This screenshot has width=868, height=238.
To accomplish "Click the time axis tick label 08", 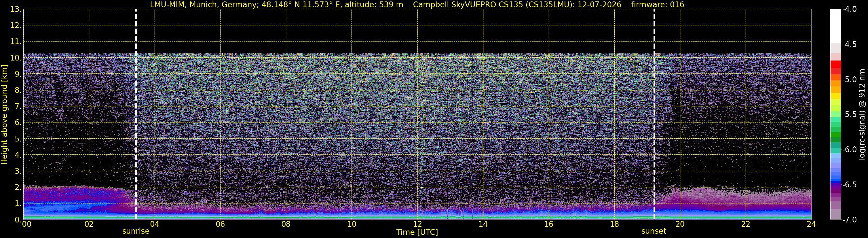I will pyautogui.click(x=286, y=224).
